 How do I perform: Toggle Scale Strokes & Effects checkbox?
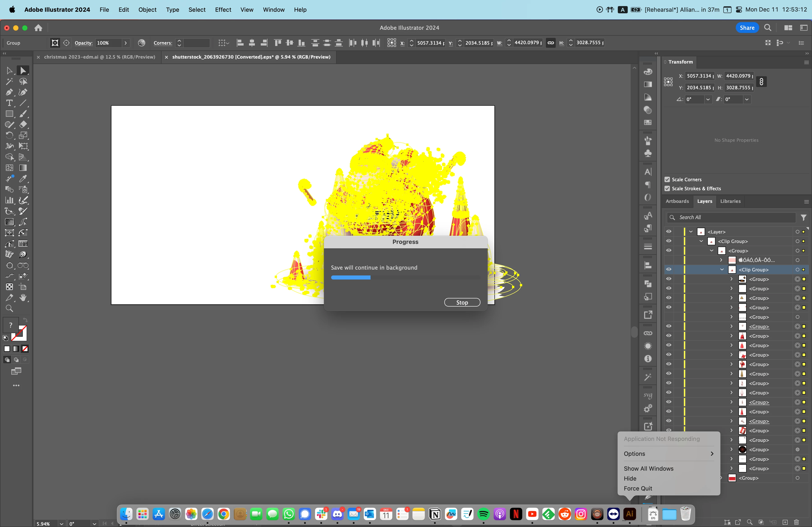pyautogui.click(x=667, y=188)
